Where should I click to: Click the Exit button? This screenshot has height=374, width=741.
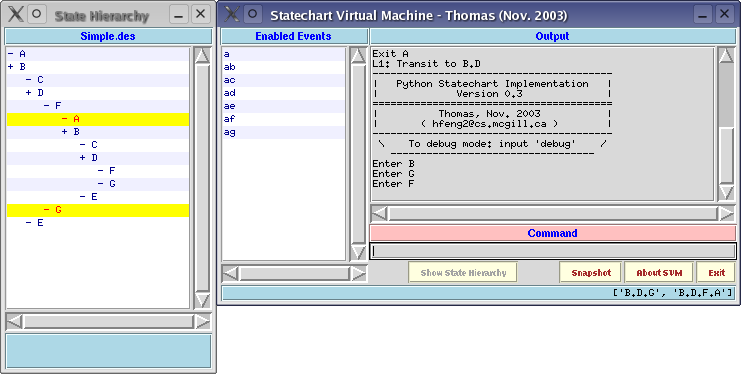716,273
